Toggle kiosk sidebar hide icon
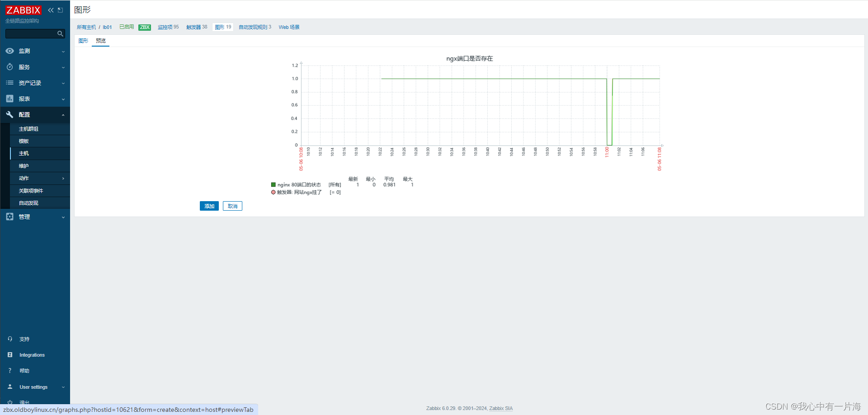Viewport: 868px width, 415px height. 60,10
